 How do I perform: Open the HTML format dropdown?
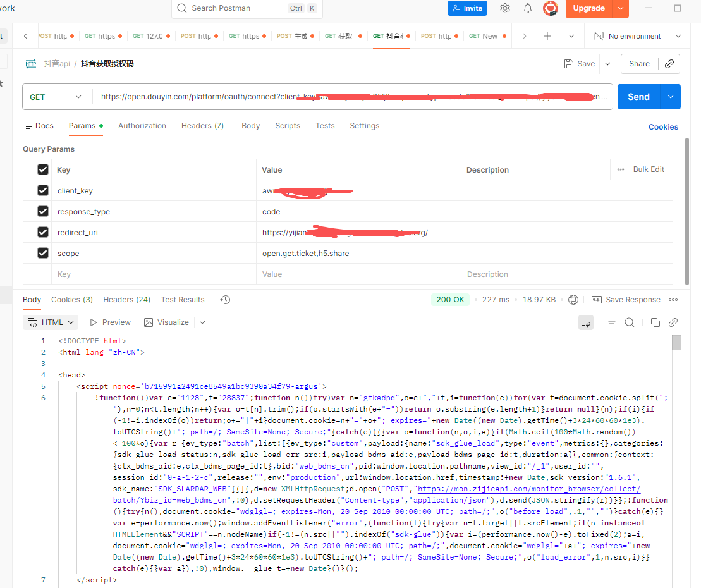pos(51,322)
